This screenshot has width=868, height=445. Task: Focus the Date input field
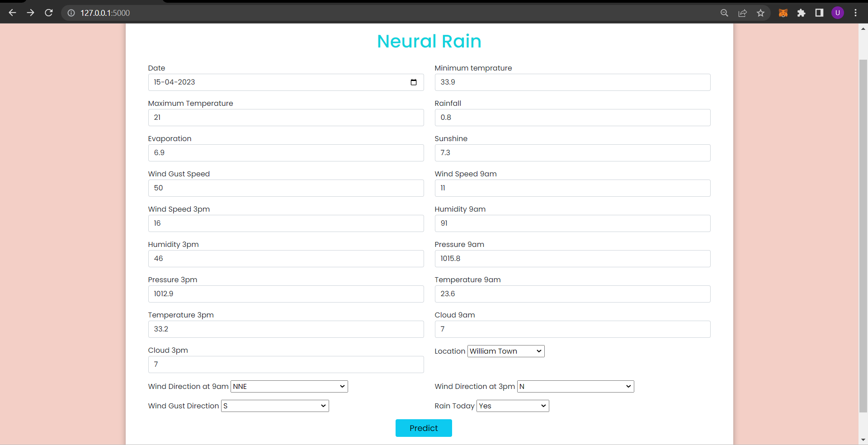click(286, 82)
